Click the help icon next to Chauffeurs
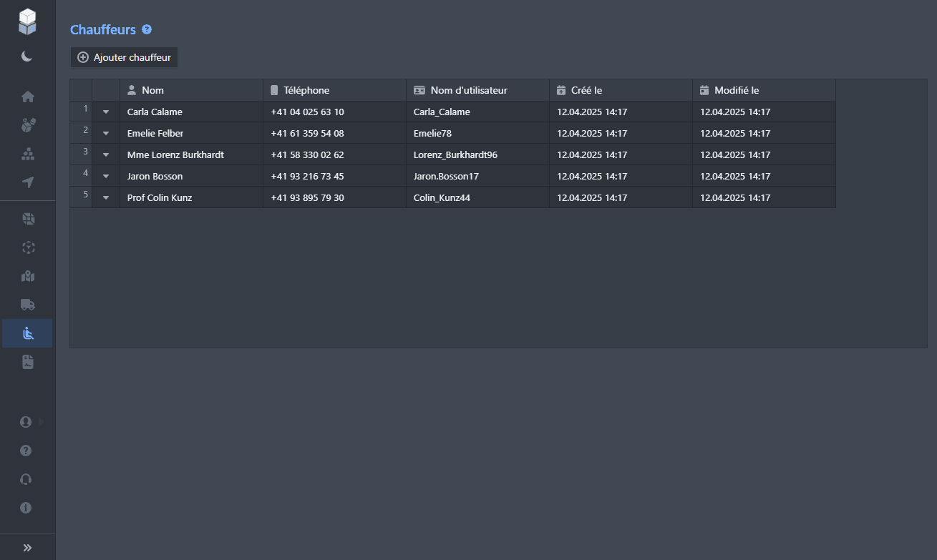This screenshot has width=937, height=560. (x=147, y=29)
